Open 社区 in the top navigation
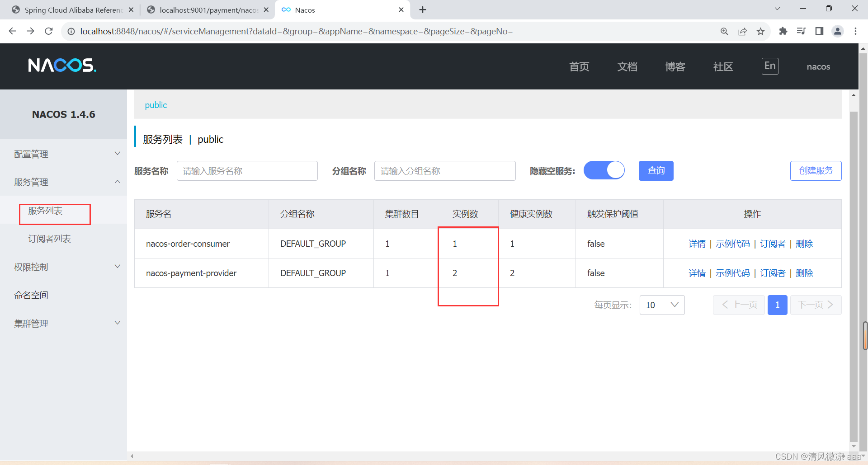The image size is (868, 465). (x=723, y=66)
